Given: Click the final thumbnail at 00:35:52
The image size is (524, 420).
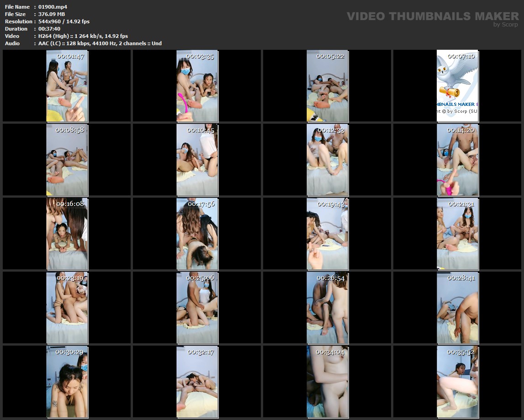Looking at the screenshot, I should tap(457, 382).
